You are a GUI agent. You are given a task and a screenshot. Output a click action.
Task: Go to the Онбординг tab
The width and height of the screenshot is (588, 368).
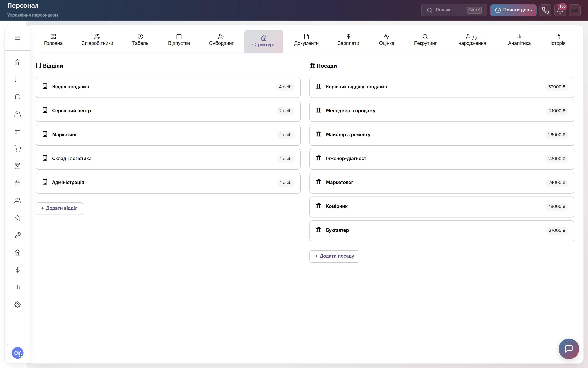[x=221, y=40]
